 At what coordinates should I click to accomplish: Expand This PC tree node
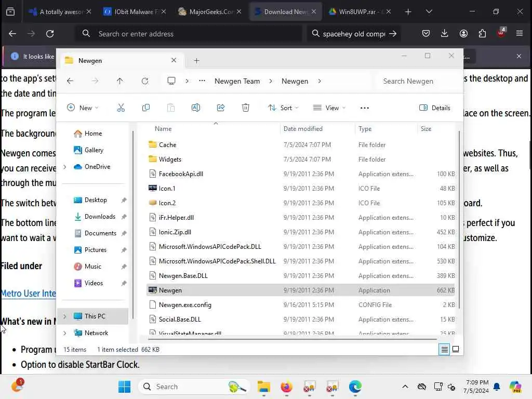pyautogui.click(x=65, y=316)
